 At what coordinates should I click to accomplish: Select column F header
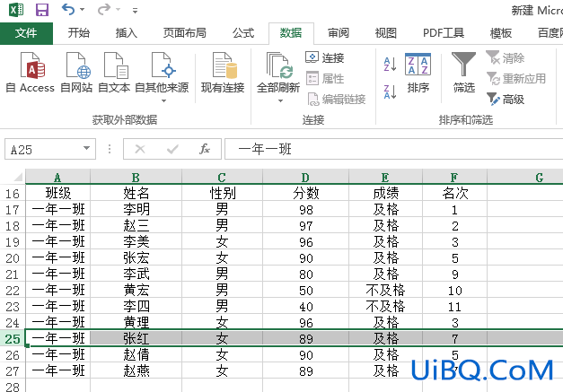click(x=454, y=178)
